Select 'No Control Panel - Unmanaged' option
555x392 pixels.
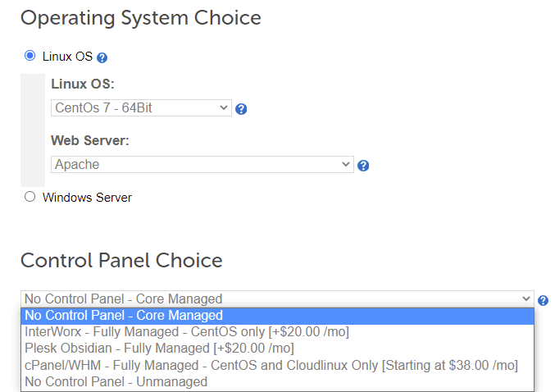[x=116, y=381]
